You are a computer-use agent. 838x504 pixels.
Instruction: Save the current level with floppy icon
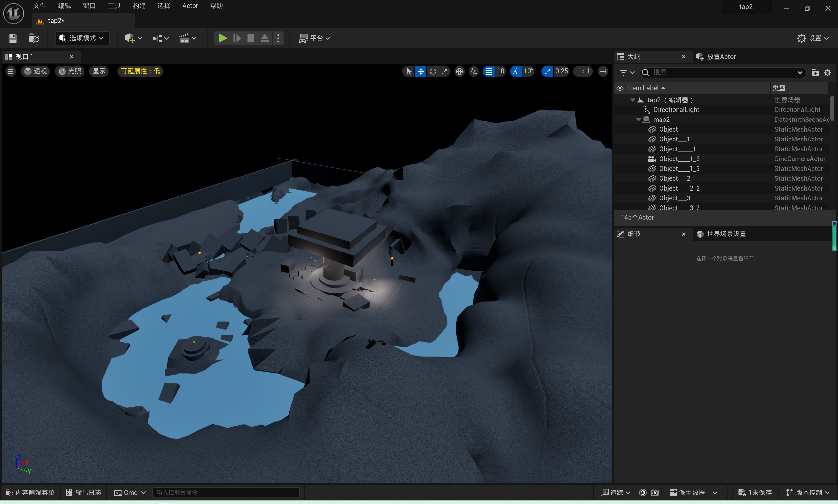[13, 38]
